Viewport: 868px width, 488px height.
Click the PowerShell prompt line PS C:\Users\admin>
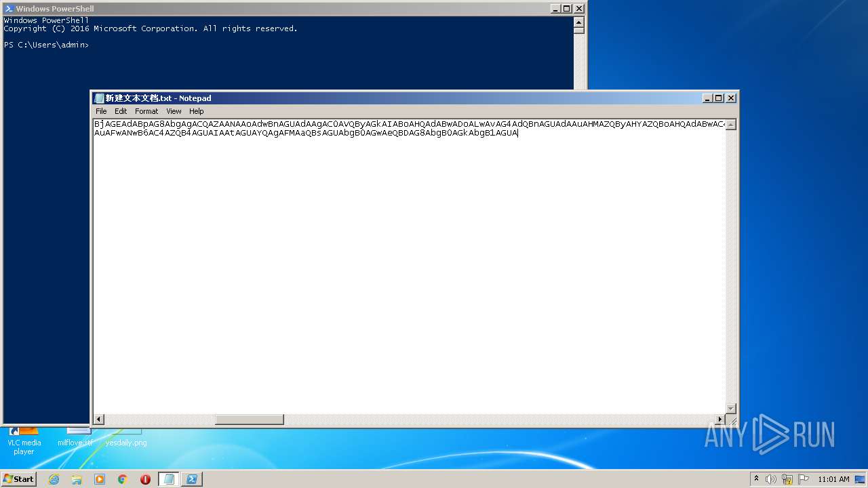tap(46, 45)
